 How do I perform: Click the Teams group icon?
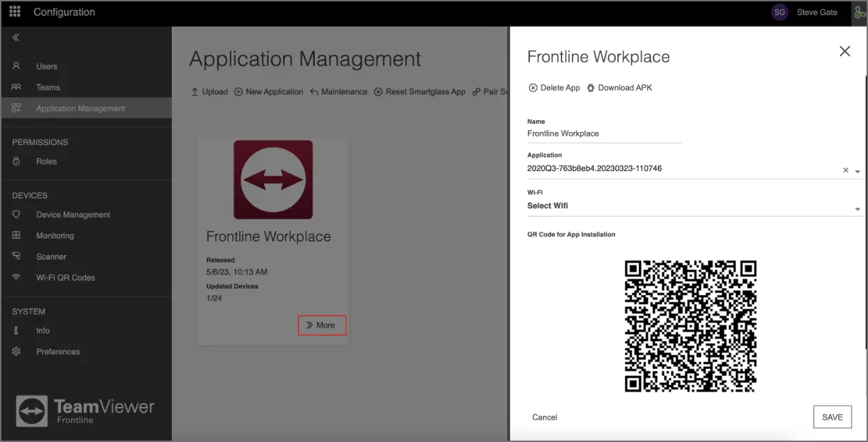click(16, 87)
